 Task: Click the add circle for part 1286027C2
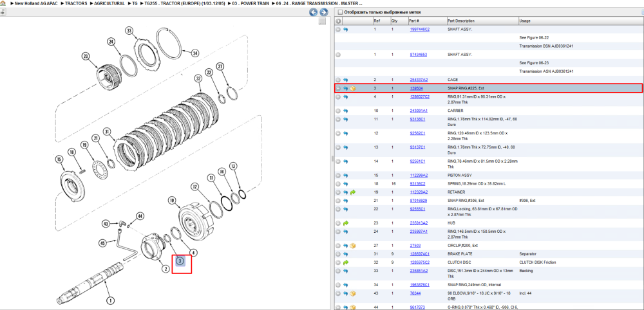338,96
